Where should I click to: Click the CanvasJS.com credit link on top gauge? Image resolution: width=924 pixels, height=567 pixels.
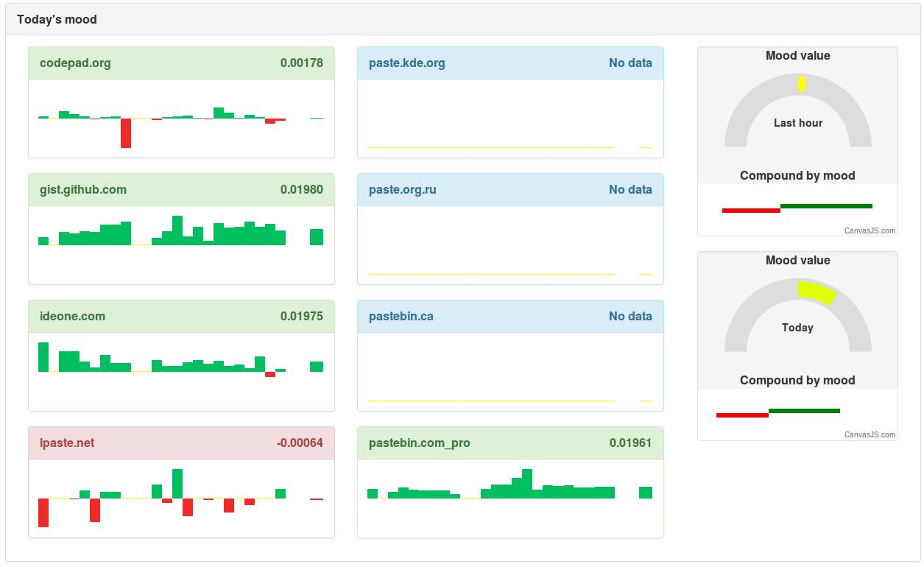(871, 230)
